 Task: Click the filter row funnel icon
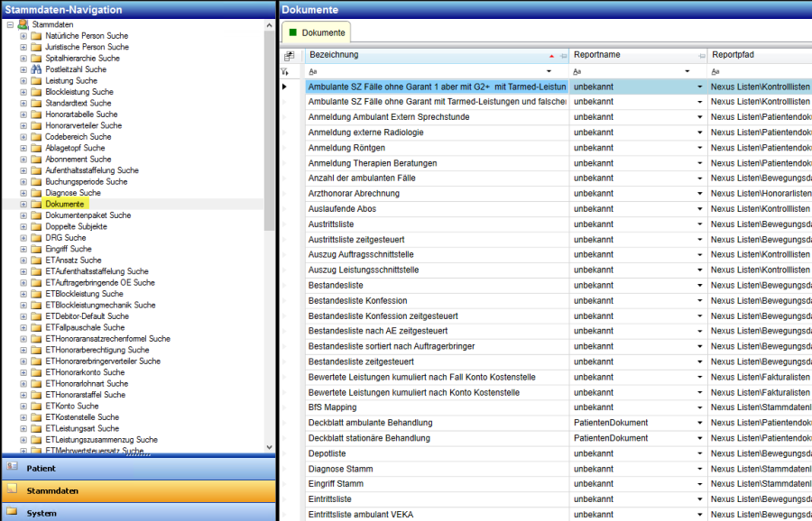286,70
